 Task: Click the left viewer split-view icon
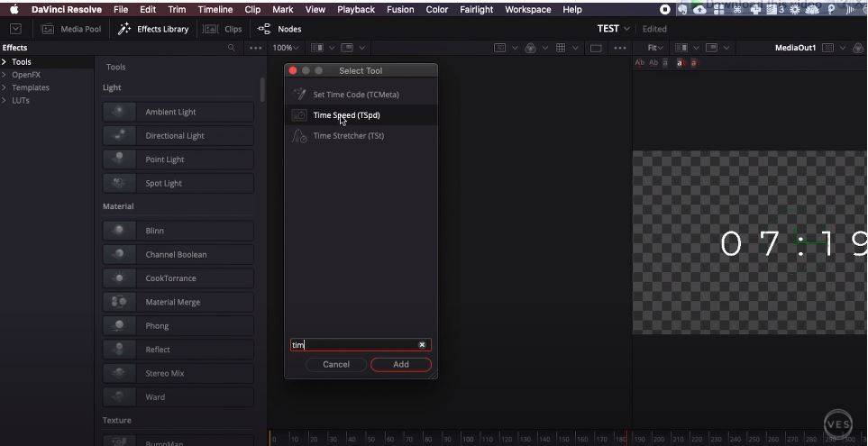pos(317,48)
